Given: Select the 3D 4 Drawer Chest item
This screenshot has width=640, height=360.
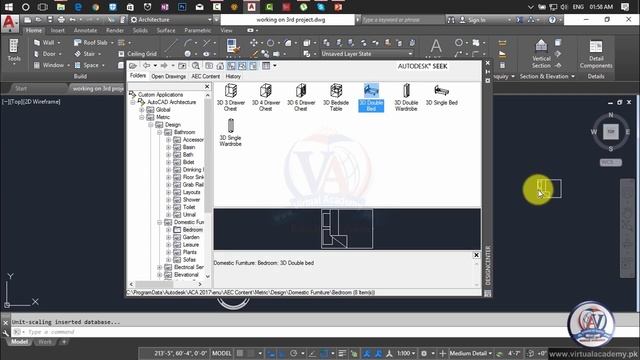Looking at the screenshot, I should click(x=266, y=97).
